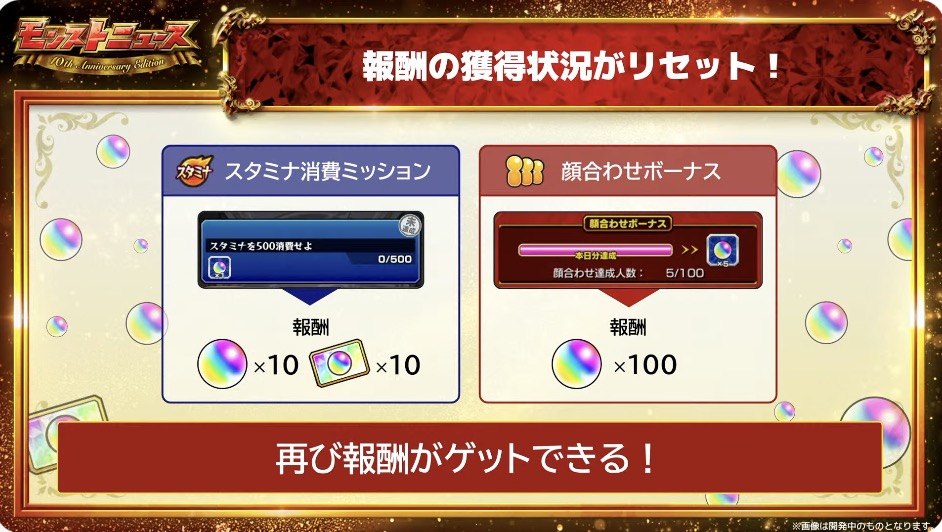Viewport: 942px width, 532px height.
Task: Click the small orb icon in the mission panel
Action: pyautogui.click(x=220, y=267)
